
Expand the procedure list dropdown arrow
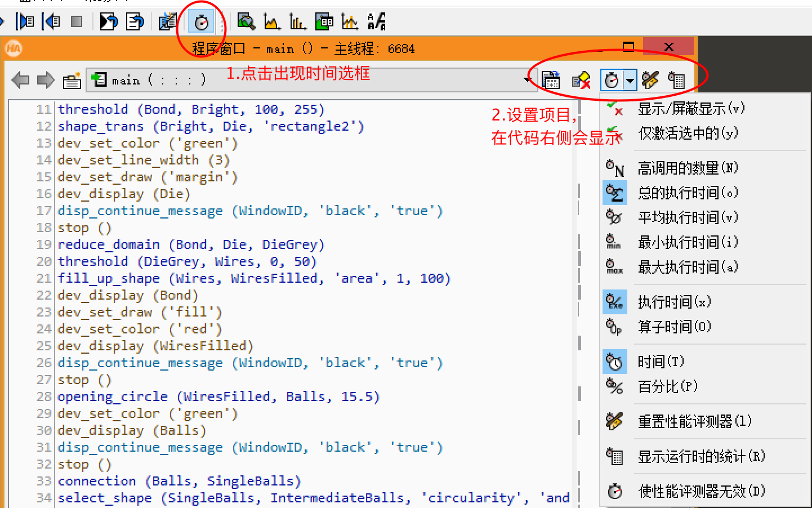coord(527,80)
